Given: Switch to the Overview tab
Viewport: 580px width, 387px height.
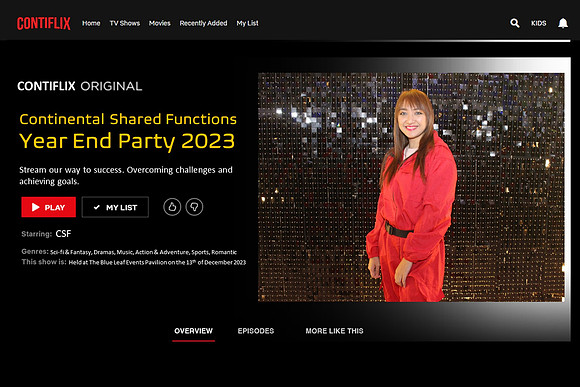Looking at the screenshot, I should point(193,331).
